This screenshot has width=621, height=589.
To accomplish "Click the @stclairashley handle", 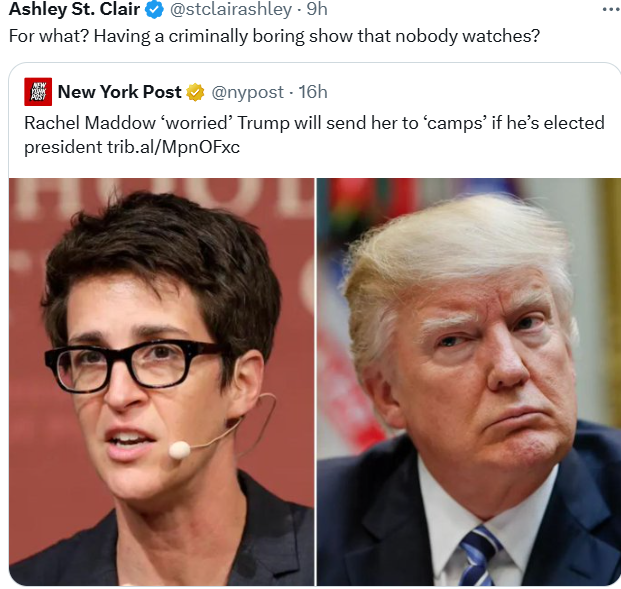I will pos(231,9).
